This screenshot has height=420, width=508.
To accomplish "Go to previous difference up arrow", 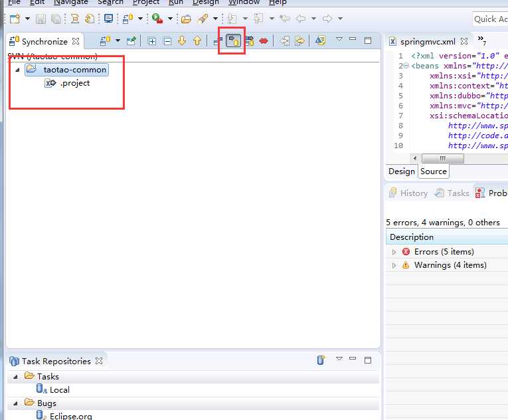I will click(x=197, y=41).
